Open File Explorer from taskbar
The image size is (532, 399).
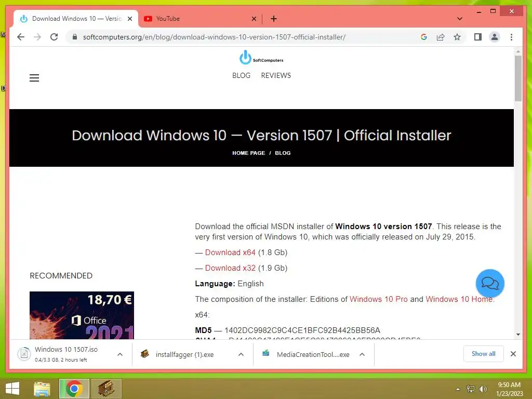(x=42, y=389)
